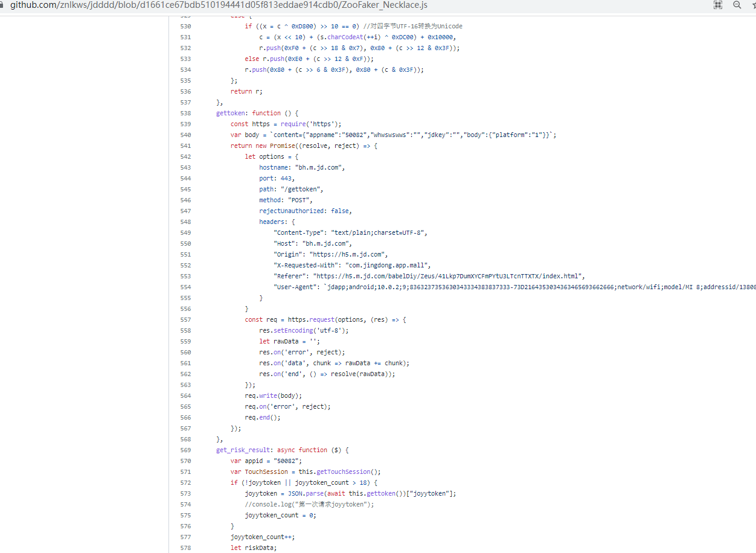The width and height of the screenshot is (756, 553).
Task: Click line number 557
Action: [x=185, y=319]
